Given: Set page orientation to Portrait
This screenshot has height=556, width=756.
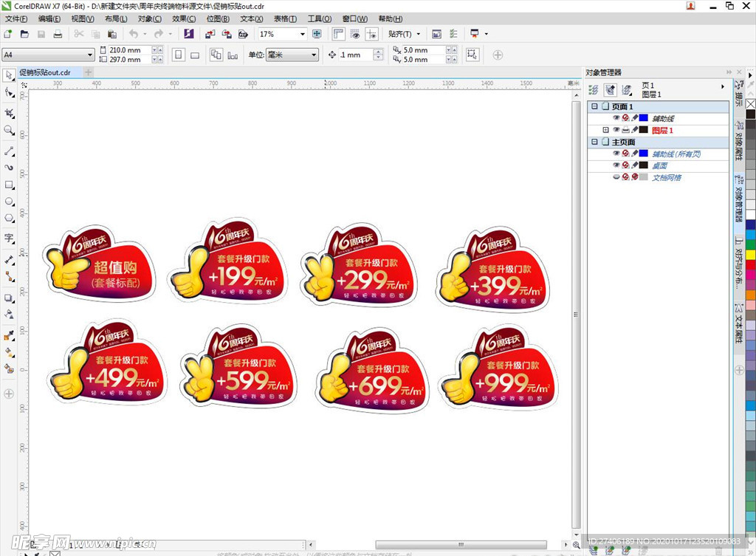Looking at the screenshot, I should click(x=179, y=55).
